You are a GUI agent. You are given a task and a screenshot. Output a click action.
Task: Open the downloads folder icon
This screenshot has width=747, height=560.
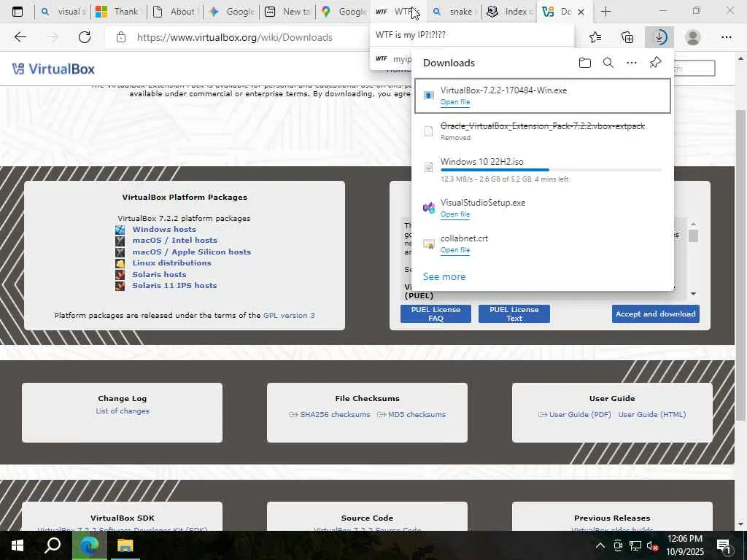tap(585, 63)
